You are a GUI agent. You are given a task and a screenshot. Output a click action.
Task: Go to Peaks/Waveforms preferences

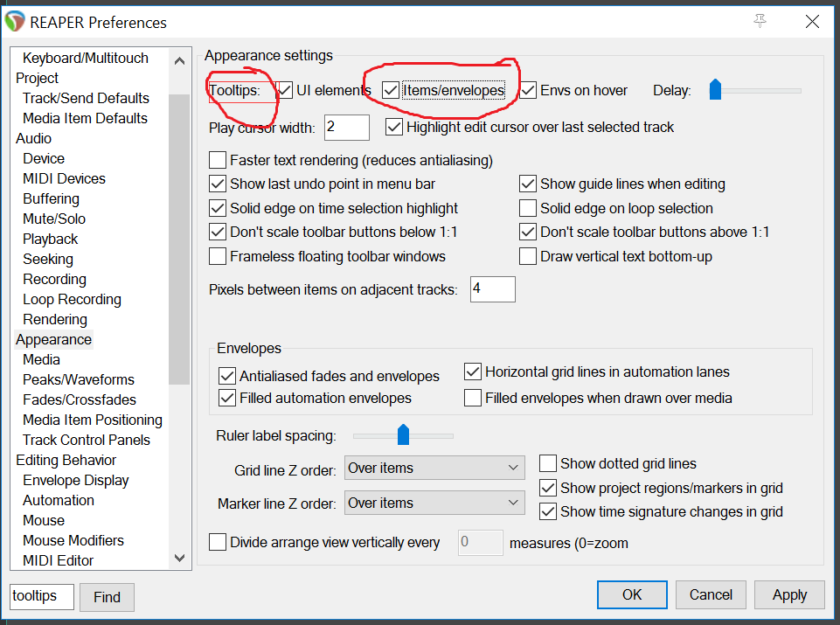[x=79, y=379]
